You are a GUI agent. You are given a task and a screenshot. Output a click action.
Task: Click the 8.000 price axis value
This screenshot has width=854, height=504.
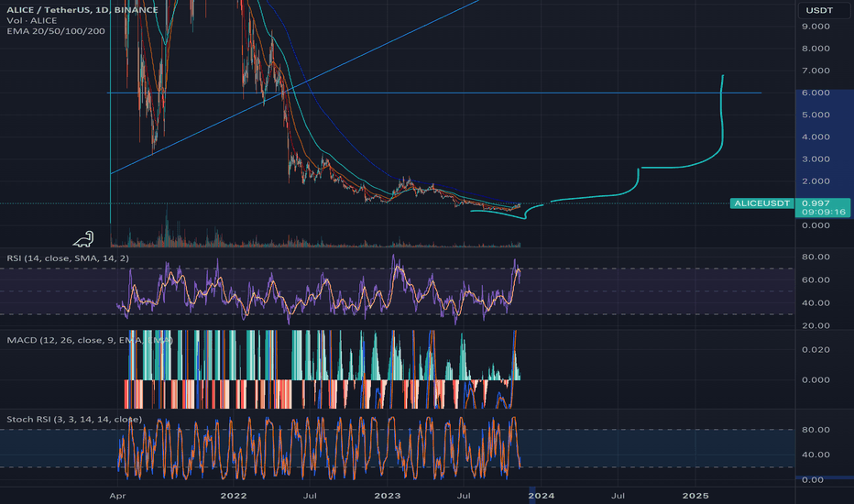[816, 49]
